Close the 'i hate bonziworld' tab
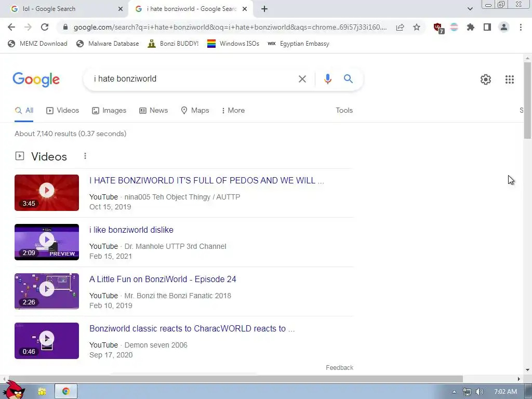 [x=245, y=9]
